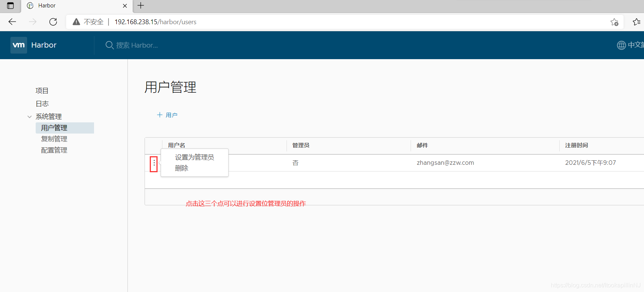The height and width of the screenshot is (292, 644).
Task: Click the zhangsan@zzw.com email cell
Action: pos(446,163)
